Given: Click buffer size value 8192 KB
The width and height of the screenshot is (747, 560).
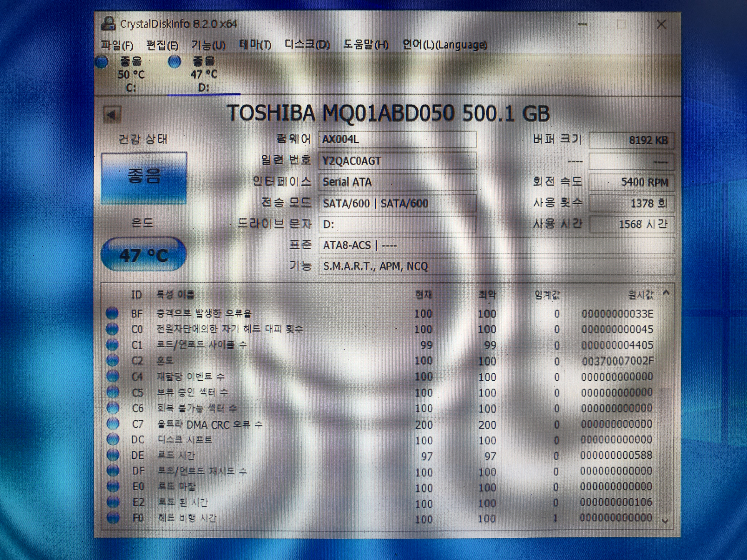Looking at the screenshot, I should coord(632,140).
